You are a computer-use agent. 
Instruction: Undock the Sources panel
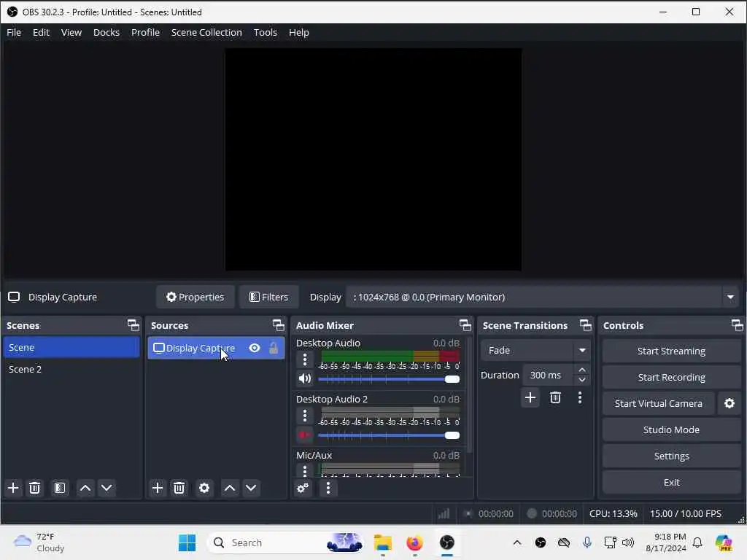[x=278, y=325]
